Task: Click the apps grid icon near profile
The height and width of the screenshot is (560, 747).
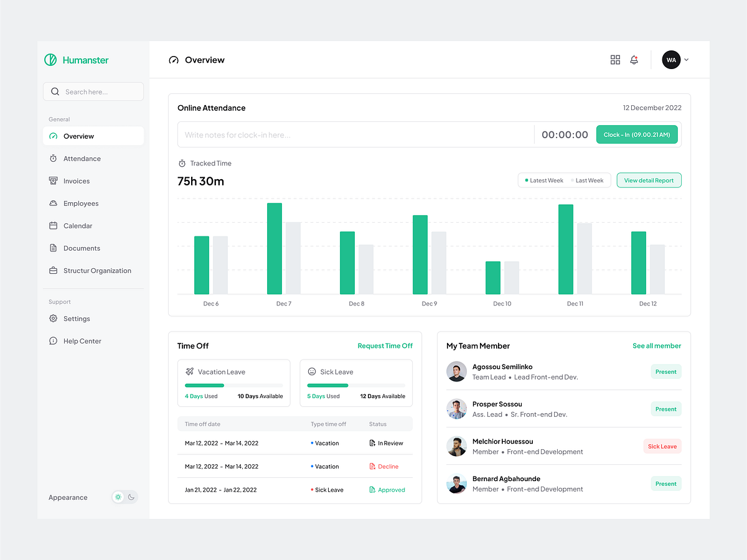Action: click(615, 60)
